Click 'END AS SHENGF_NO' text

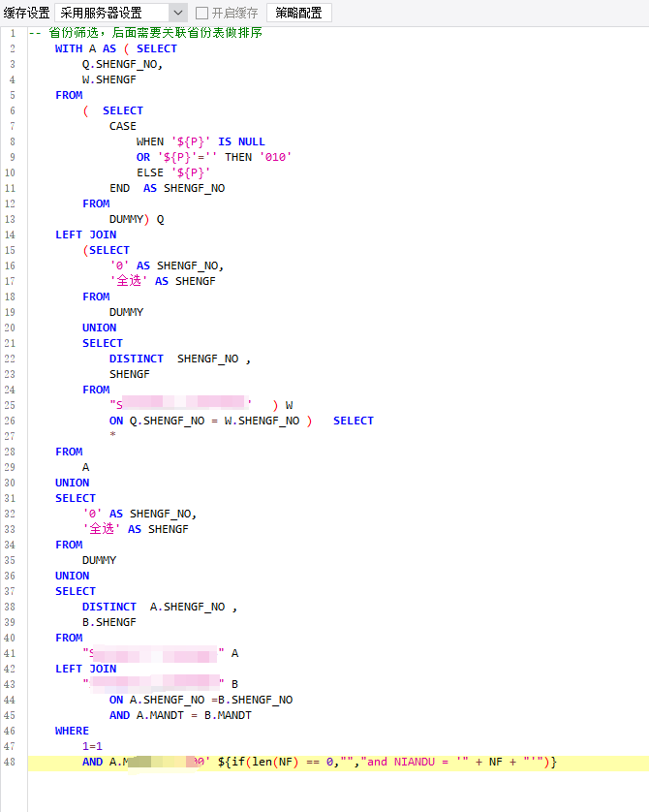[x=168, y=189]
